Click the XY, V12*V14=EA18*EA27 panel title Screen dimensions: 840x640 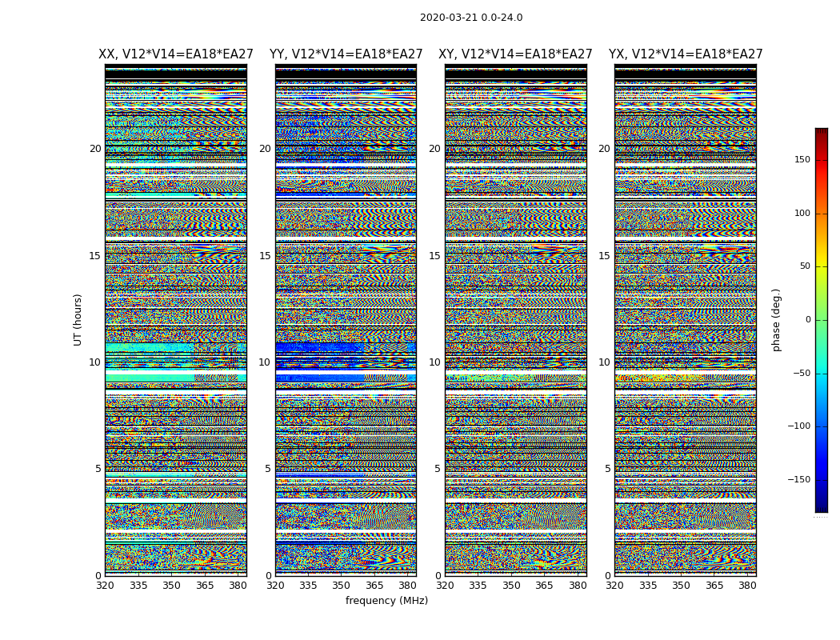[515, 54]
